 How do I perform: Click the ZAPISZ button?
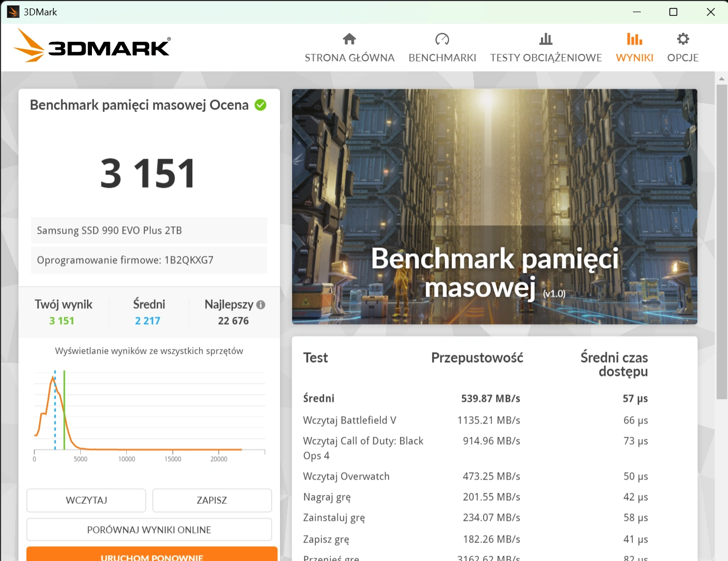pyautogui.click(x=212, y=500)
